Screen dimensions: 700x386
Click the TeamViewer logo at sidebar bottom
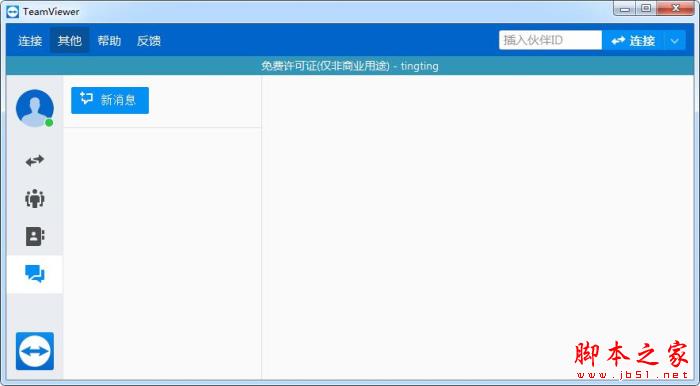pyautogui.click(x=35, y=351)
